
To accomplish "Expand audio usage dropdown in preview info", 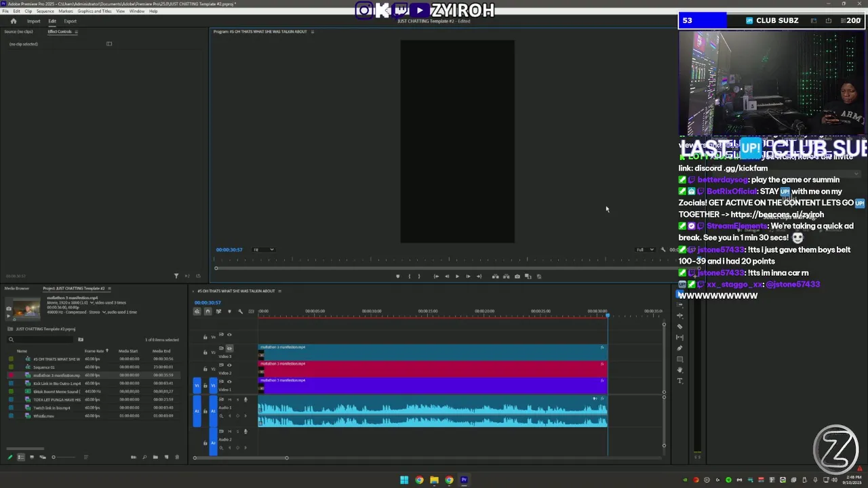I will (x=104, y=312).
